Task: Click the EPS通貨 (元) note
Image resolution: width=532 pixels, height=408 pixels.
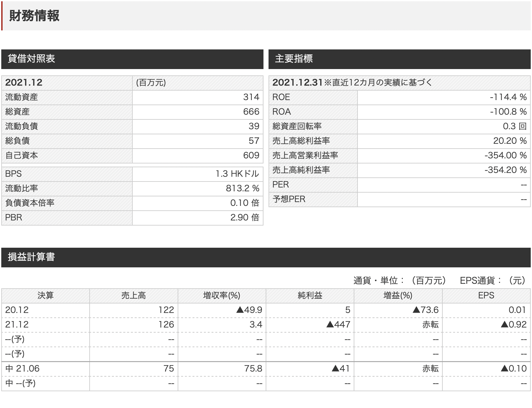Action: 493,280
